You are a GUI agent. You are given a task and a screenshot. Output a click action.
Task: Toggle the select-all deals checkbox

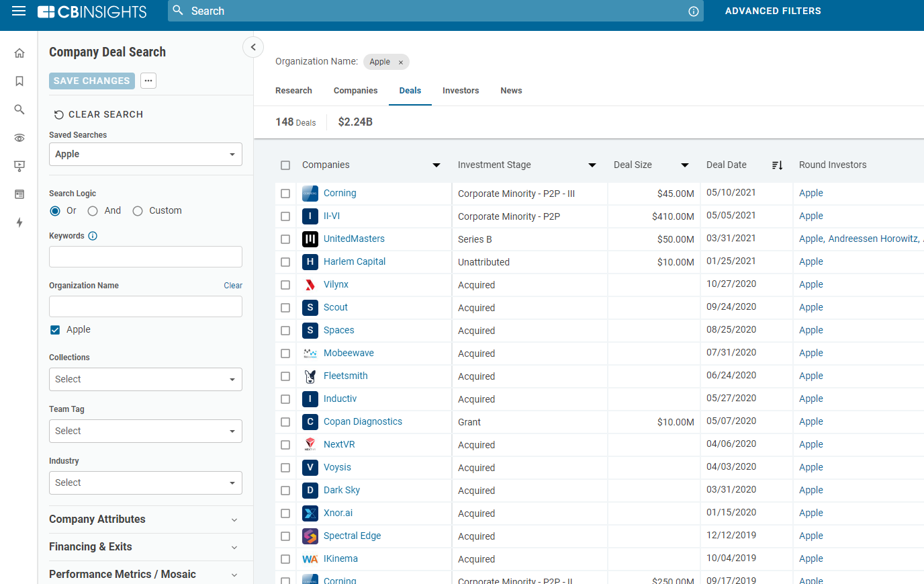click(x=285, y=165)
